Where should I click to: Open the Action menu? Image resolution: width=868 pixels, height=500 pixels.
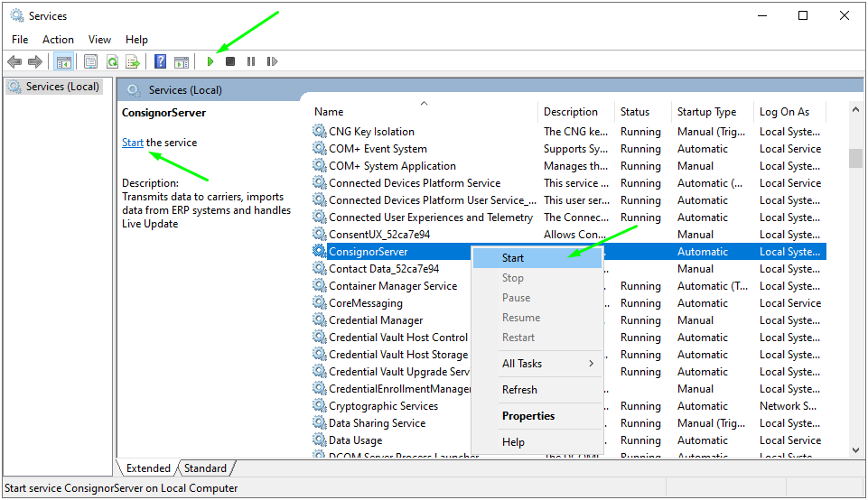(58, 40)
